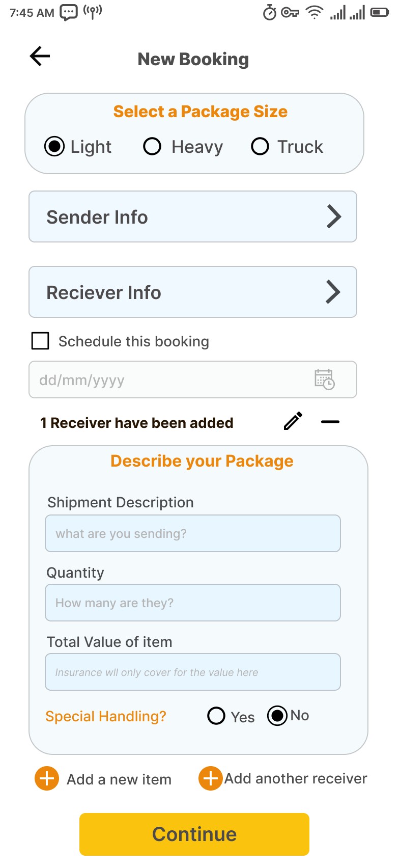Edit the added receiver with pencil icon

(x=293, y=421)
